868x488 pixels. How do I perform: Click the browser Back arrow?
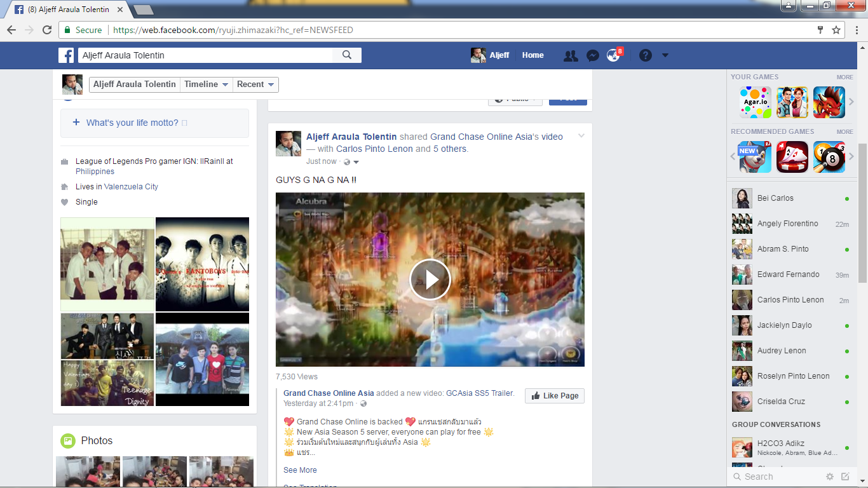11,30
